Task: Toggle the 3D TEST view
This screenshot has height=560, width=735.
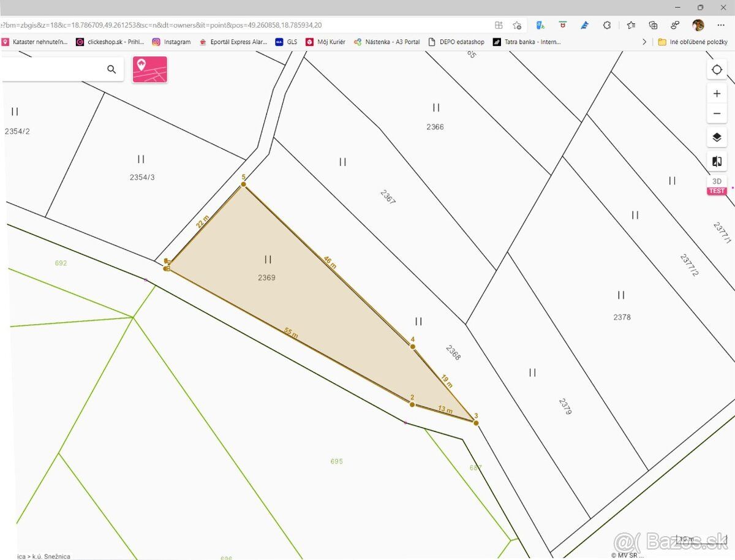Action: (x=717, y=184)
